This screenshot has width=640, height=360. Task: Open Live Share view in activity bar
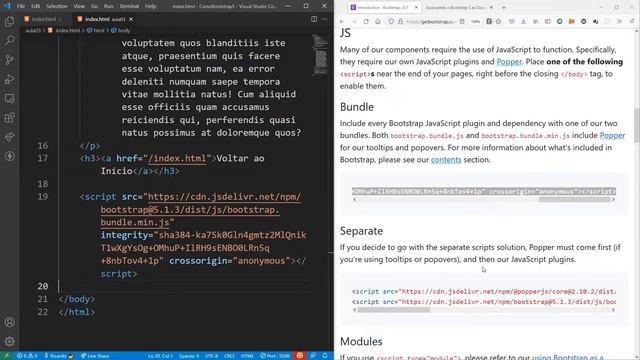coord(9,137)
